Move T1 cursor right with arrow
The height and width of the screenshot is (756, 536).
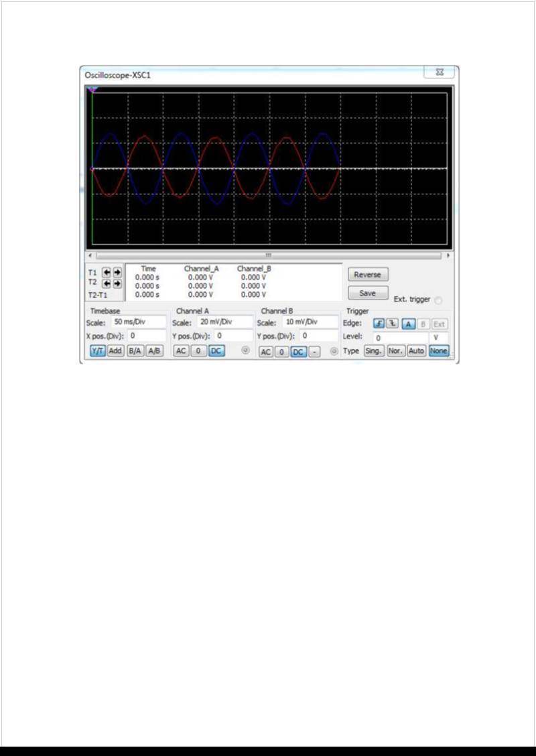[117, 273]
